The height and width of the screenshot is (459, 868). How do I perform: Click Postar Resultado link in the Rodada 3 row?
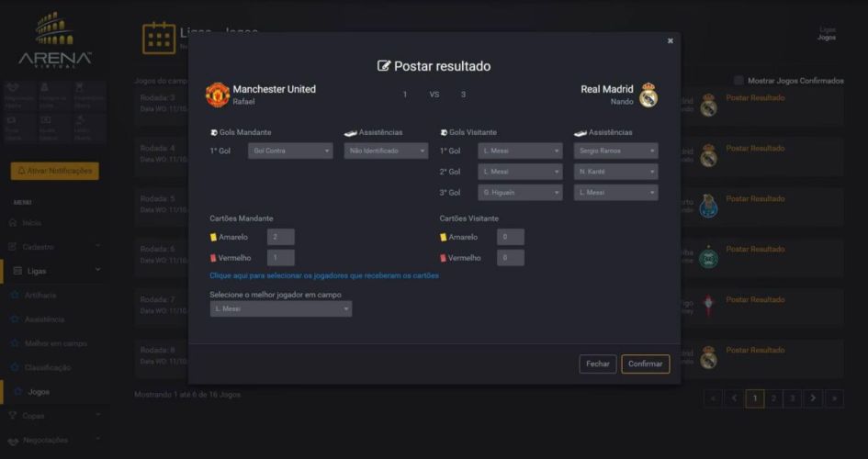click(x=755, y=98)
